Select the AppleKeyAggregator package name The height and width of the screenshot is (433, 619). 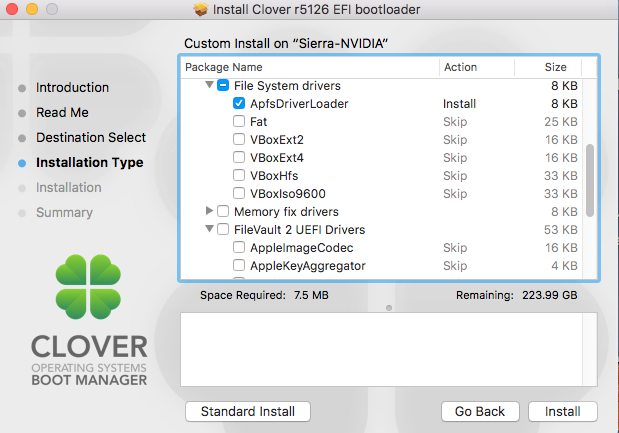[308, 266]
